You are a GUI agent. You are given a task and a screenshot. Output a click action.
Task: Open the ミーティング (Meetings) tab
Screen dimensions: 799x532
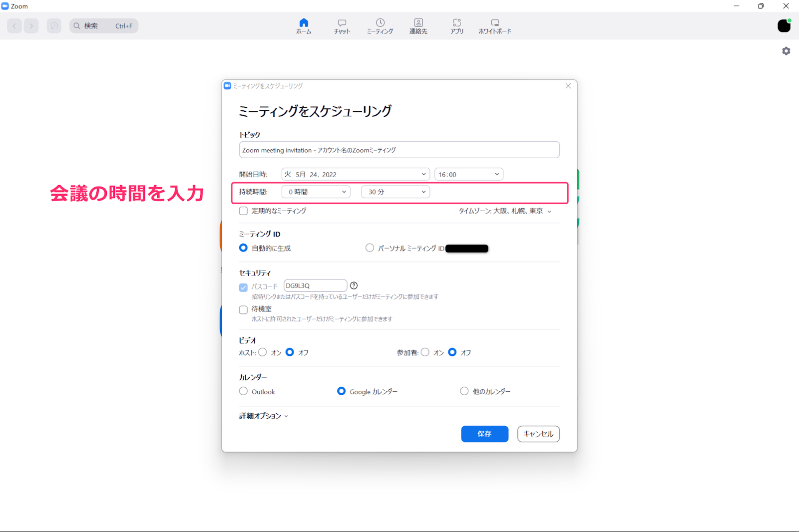tap(380, 26)
